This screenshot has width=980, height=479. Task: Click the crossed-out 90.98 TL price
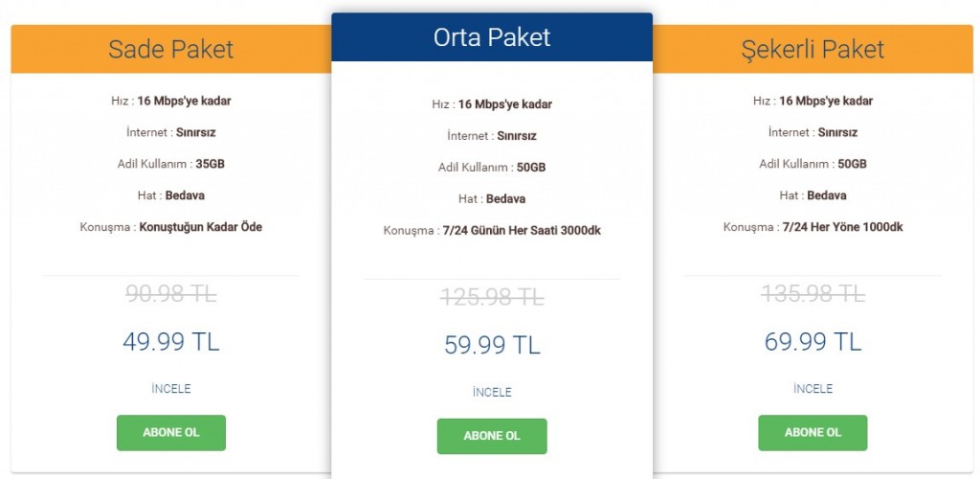[x=171, y=294]
